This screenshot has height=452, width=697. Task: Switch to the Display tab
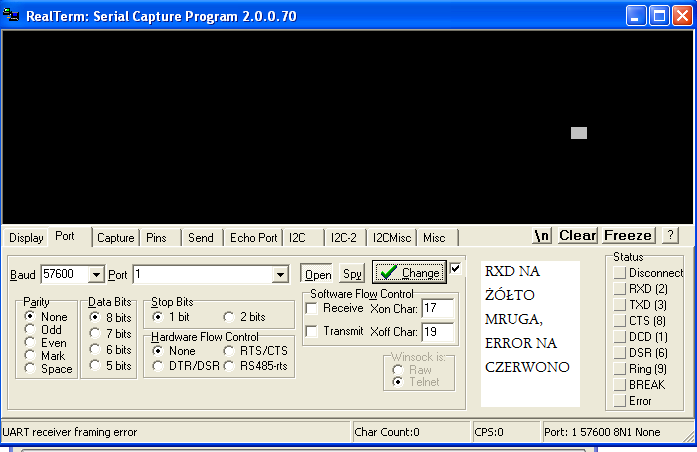[x=26, y=238]
